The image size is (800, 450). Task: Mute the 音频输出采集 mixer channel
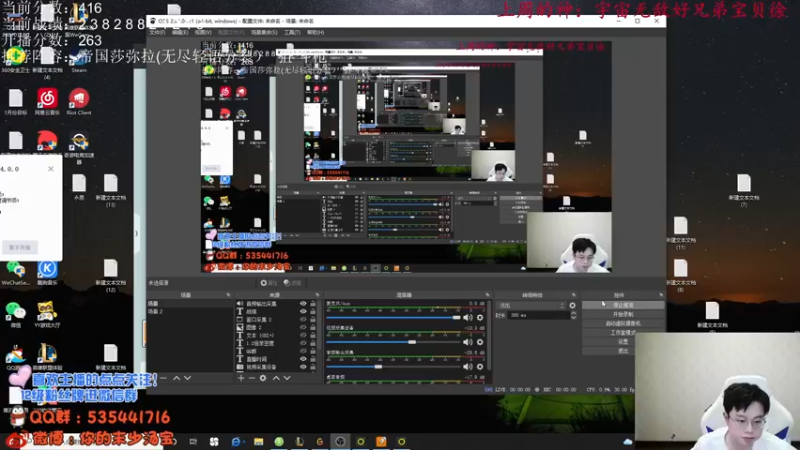468,366
